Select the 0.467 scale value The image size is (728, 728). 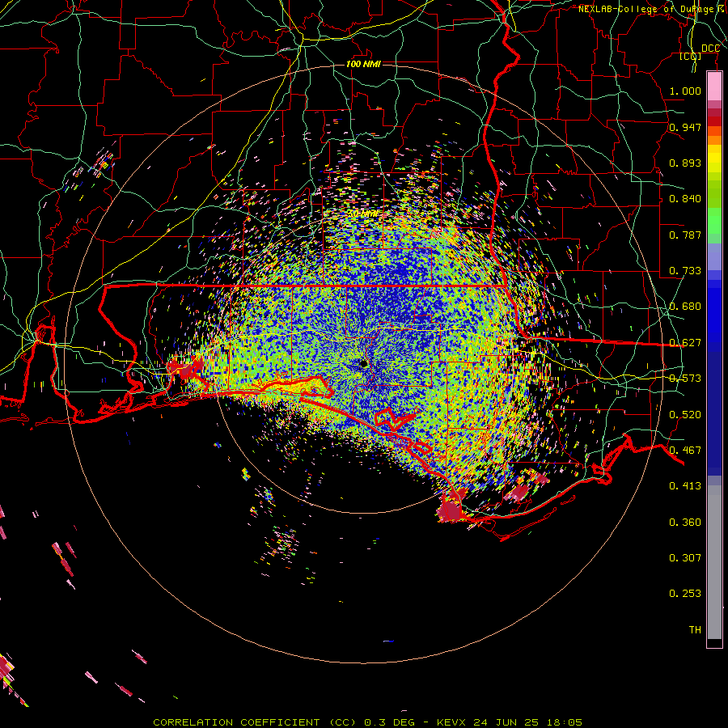click(x=685, y=451)
